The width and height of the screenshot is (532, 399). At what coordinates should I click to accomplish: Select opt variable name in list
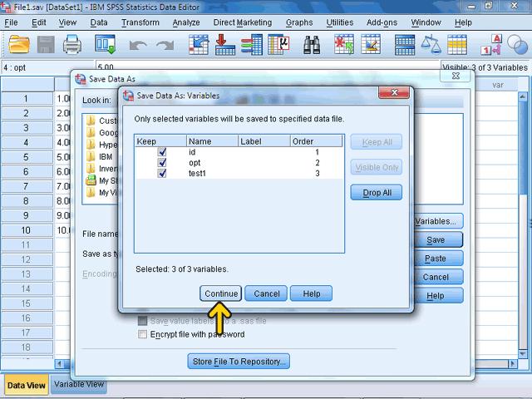pyautogui.click(x=195, y=163)
